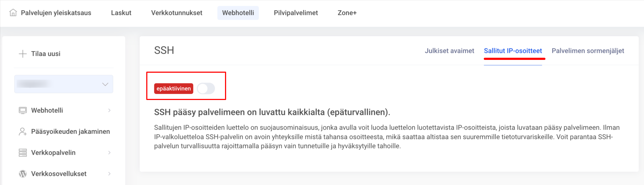Click the plus icon for Tilaa uusi
The width and height of the screenshot is (644, 185).
(23, 54)
